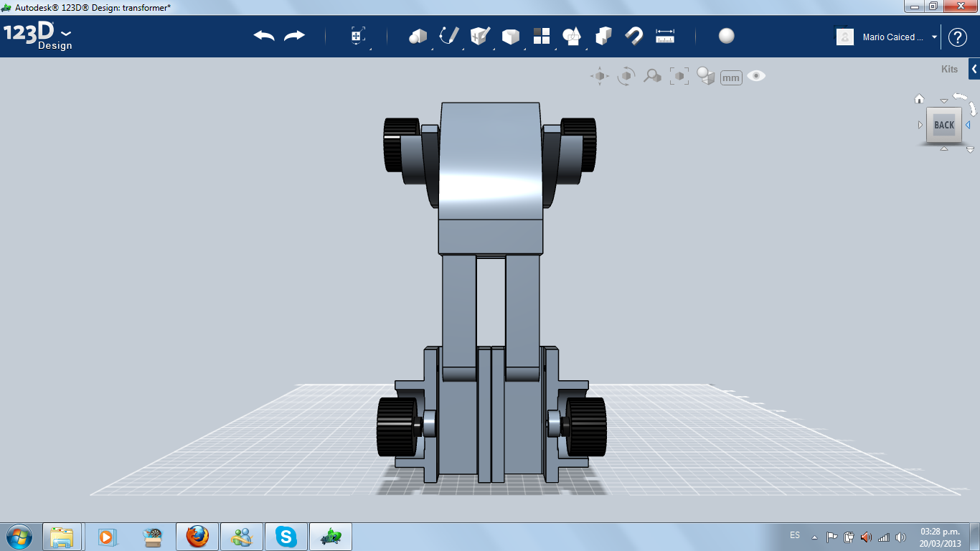Open the Construct tool
The image size is (980, 551).
tap(480, 36)
